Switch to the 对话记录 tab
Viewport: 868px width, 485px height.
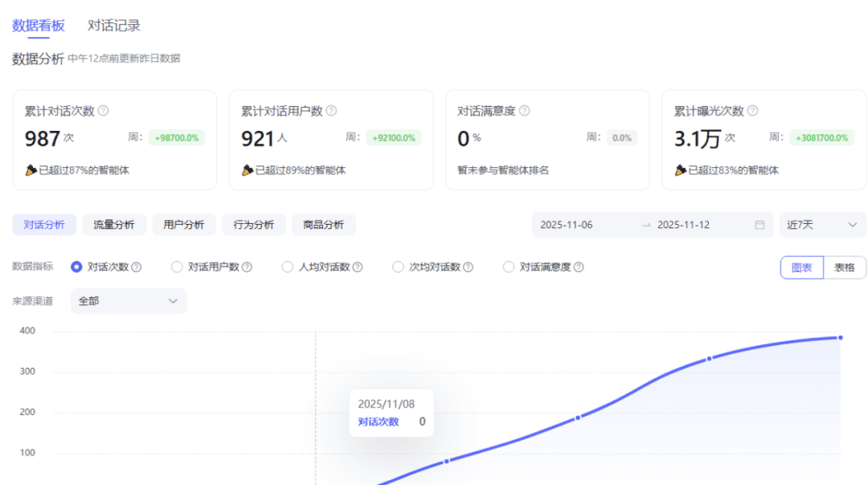(x=114, y=26)
